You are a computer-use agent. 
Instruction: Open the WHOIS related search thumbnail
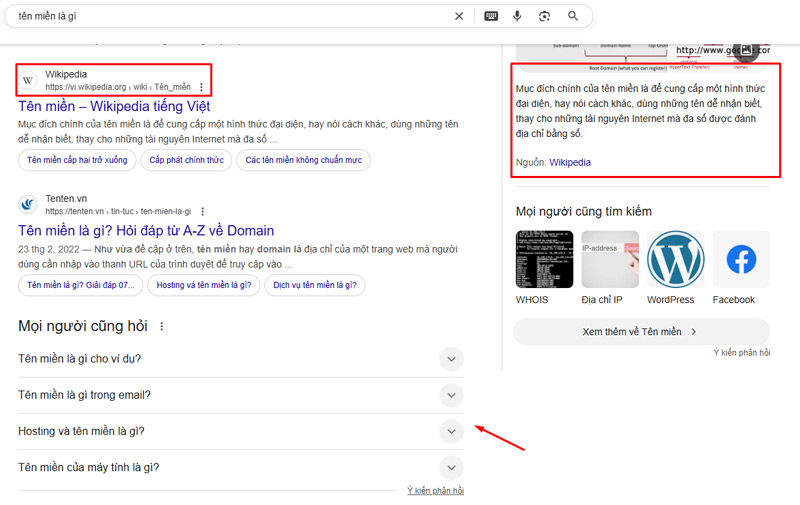coord(544,259)
